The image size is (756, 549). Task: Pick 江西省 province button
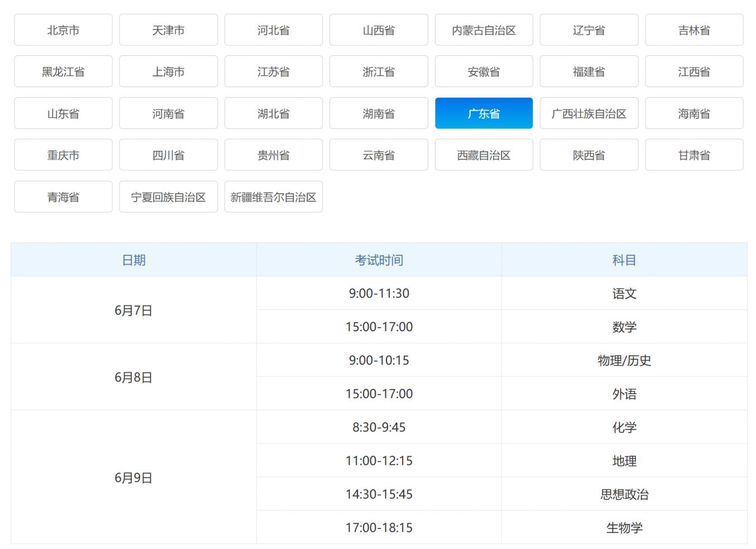point(694,71)
